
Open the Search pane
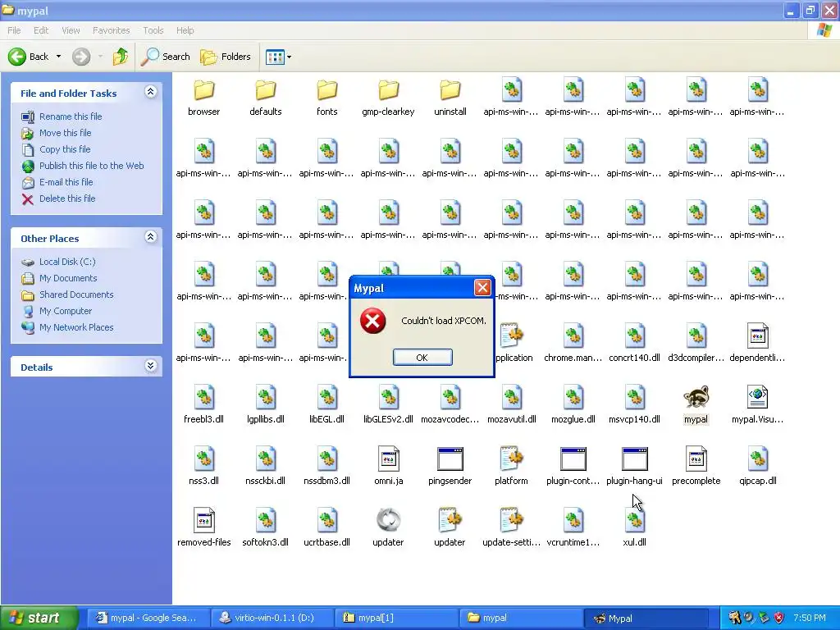click(x=165, y=57)
